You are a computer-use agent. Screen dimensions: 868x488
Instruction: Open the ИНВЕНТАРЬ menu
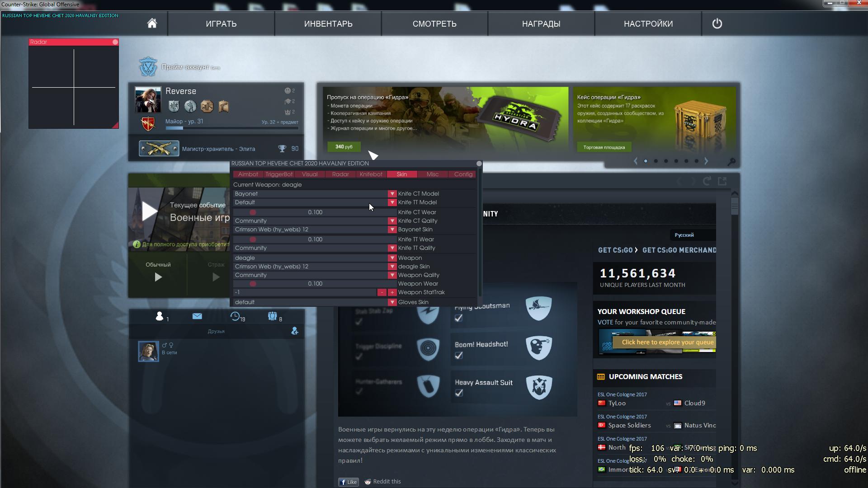(328, 23)
